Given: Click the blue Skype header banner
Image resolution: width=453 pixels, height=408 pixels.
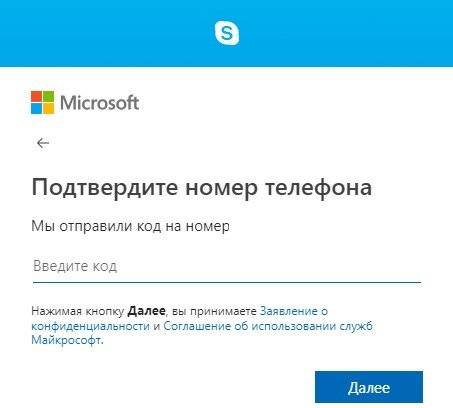Looking at the screenshot, I should coord(227,33).
